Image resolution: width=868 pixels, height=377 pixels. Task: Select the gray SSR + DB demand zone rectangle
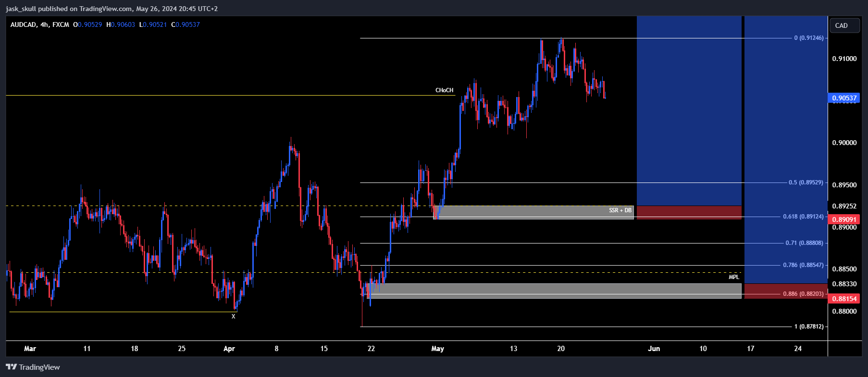[533, 213]
